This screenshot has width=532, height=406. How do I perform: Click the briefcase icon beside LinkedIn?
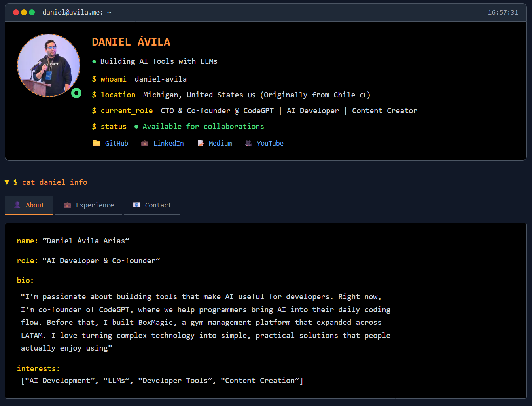[145, 143]
